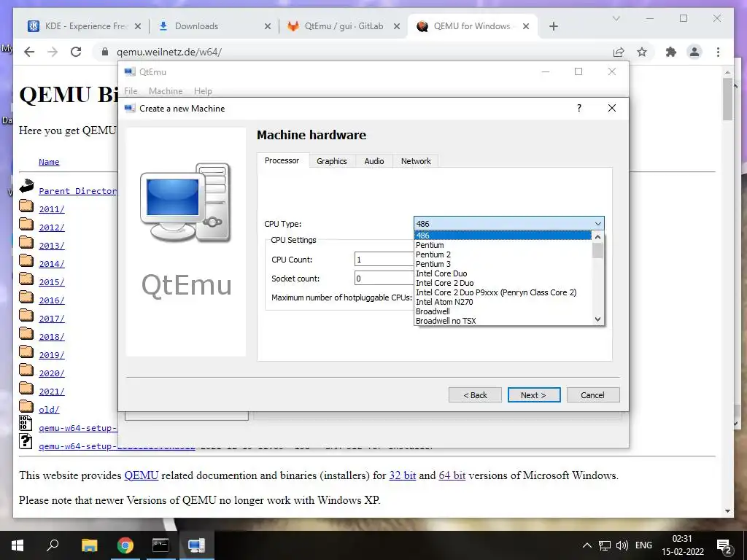
Task: Go back with the Back button
Action: 475,394
